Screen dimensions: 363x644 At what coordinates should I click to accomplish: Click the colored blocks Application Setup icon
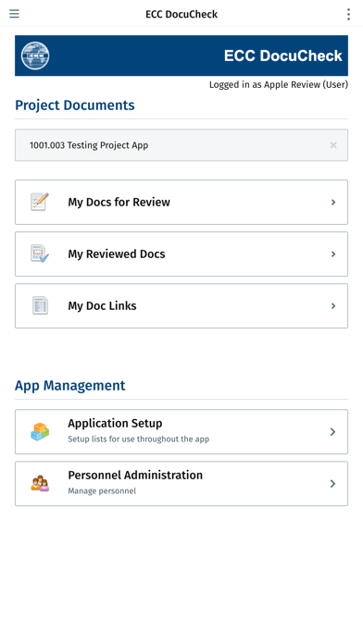[x=40, y=432]
